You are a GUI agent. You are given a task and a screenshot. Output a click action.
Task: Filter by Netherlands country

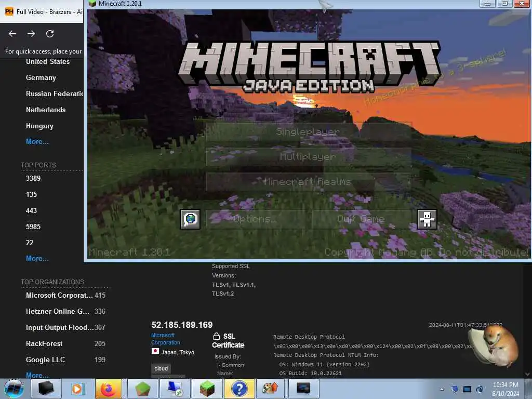pyautogui.click(x=46, y=110)
